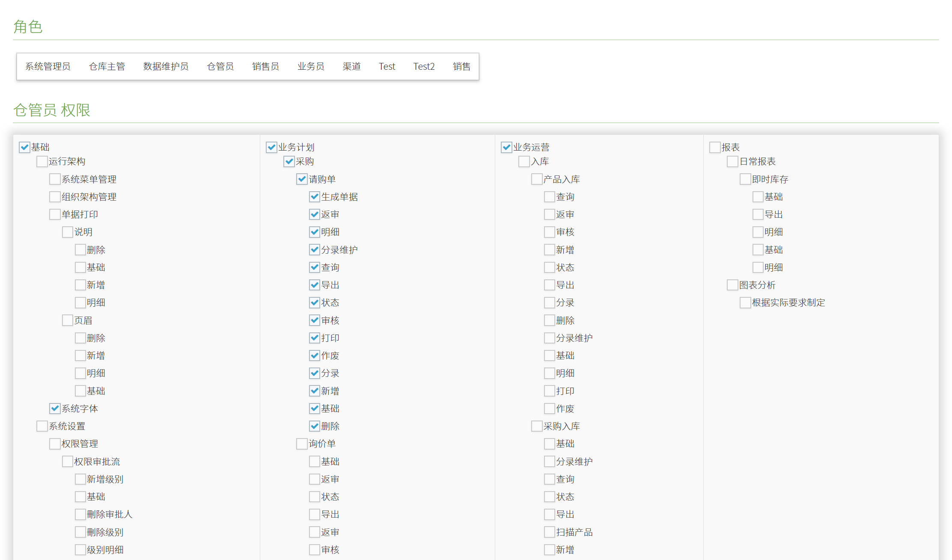
Task: Tick the 打印 checkbox under 产品入库
Action: (x=550, y=391)
